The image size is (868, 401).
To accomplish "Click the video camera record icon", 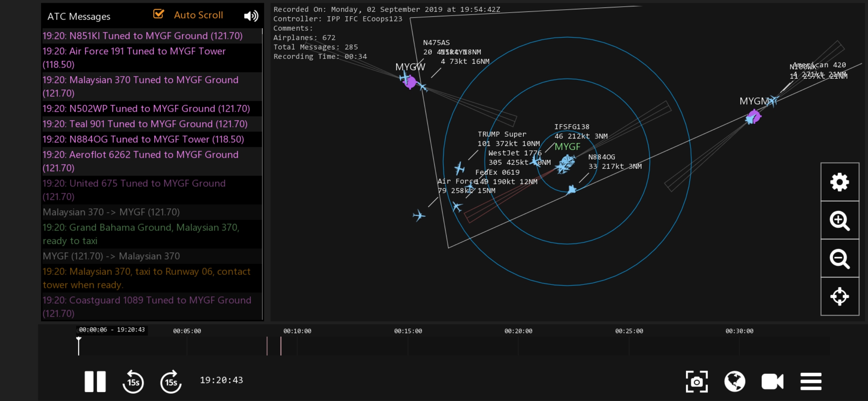I will [772, 381].
